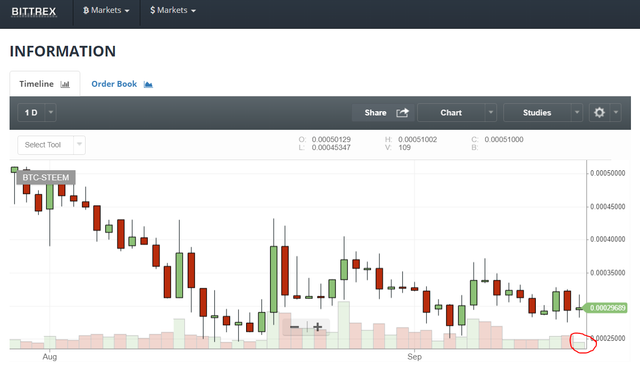This screenshot has height=367, width=640.
Task: Expand the Chart dropdown arrow
Action: tap(491, 112)
